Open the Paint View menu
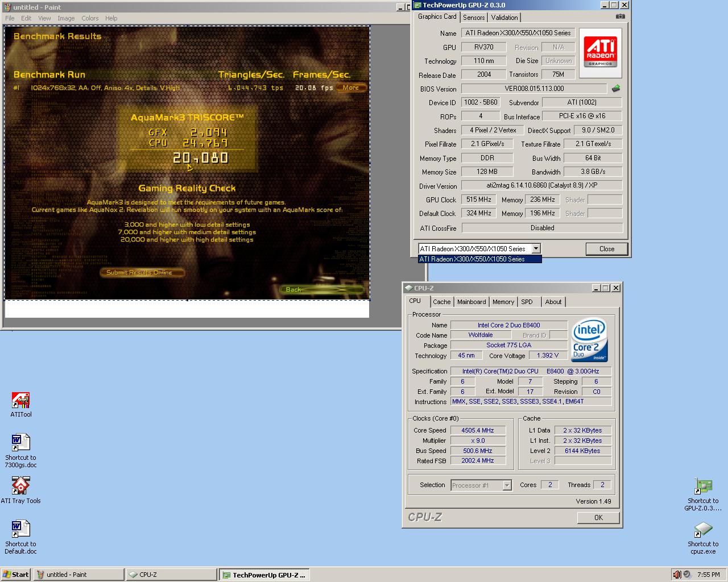The image size is (728, 582). [44, 18]
